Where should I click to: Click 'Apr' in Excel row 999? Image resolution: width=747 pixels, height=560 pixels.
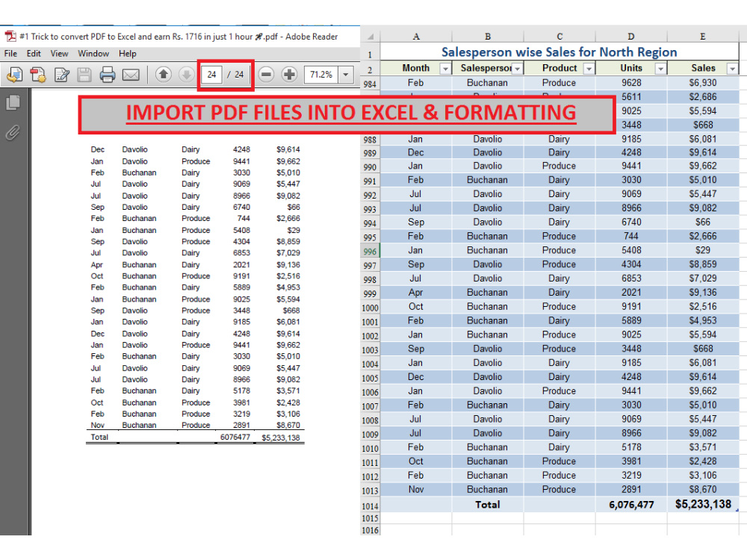416,293
